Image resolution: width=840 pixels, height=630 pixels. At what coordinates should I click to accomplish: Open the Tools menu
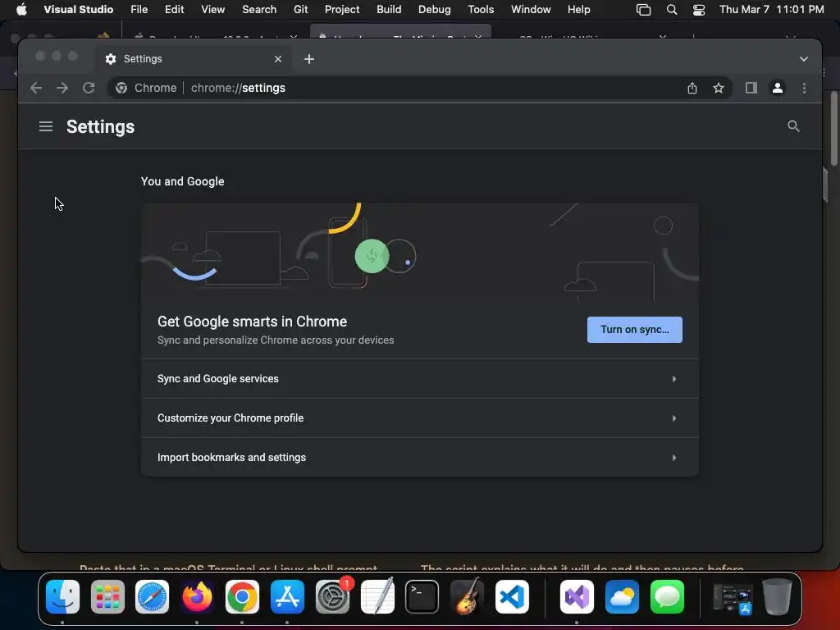[481, 9]
